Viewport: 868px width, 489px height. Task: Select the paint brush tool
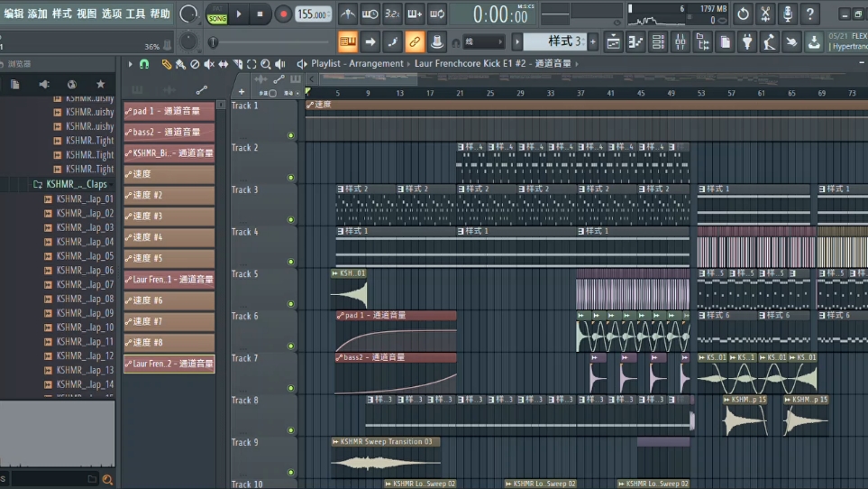coord(180,64)
